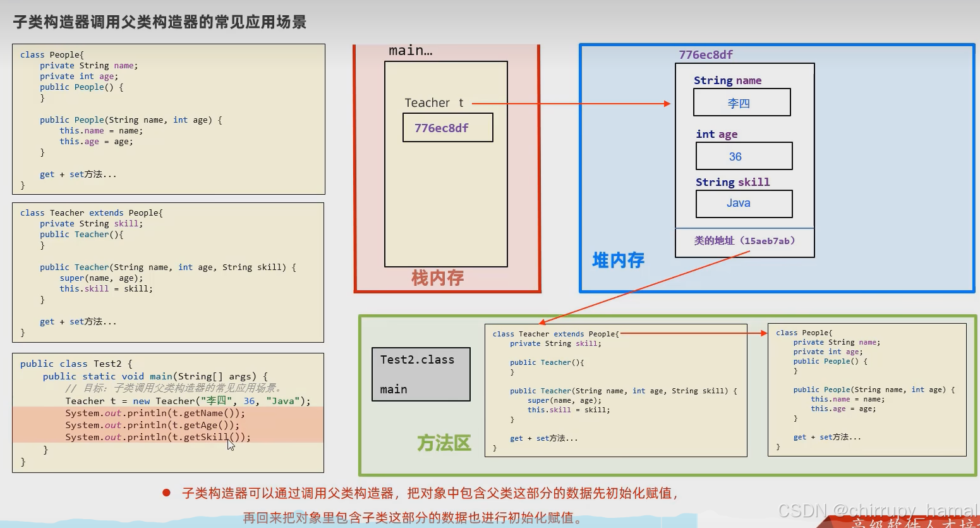The image size is (980, 528).
Task: Click the 'System.out.println(t.getName());' line
Action: pos(155,413)
